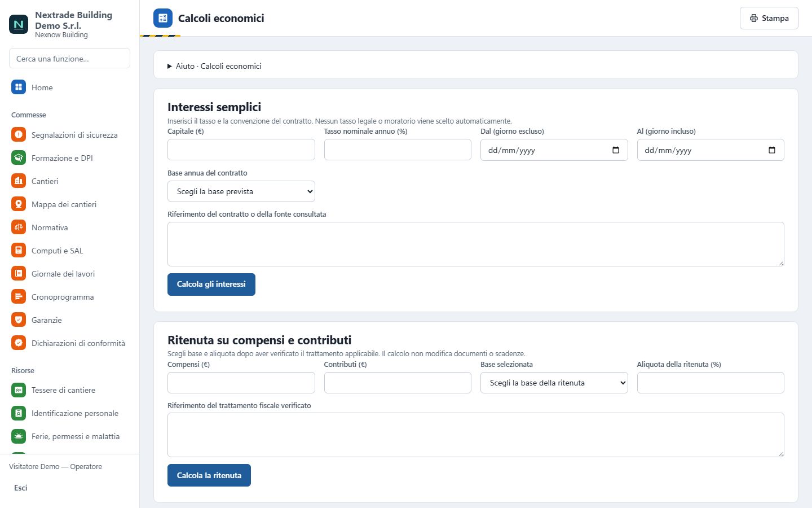
Task: Open the Home icon in sidebar
Action: [19, 87]
